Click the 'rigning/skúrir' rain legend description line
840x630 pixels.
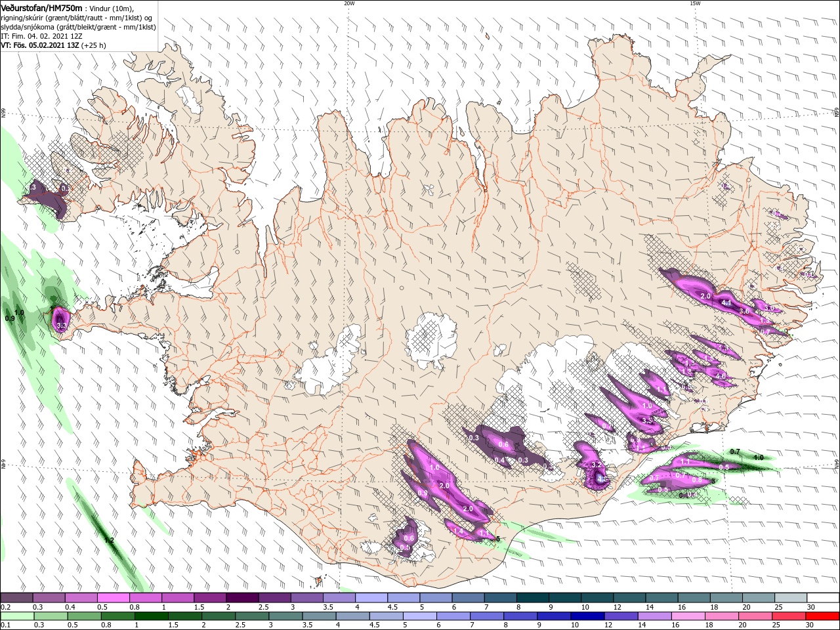77,18
